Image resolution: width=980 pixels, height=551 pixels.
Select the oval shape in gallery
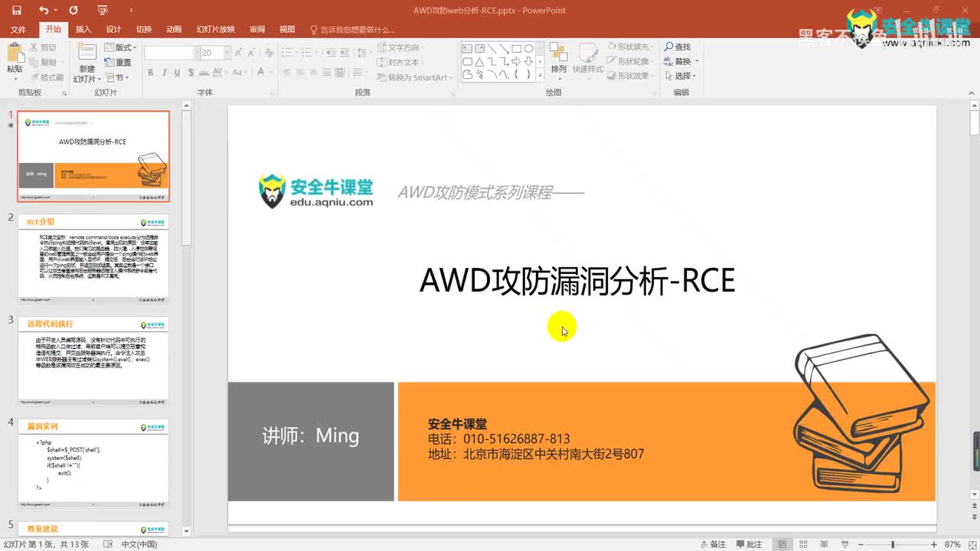(528, 49)
